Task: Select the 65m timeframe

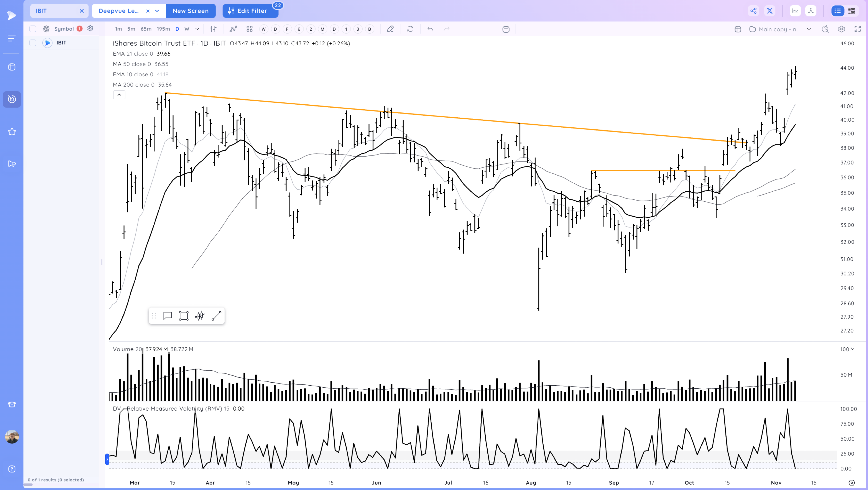Action: [146, 29]
